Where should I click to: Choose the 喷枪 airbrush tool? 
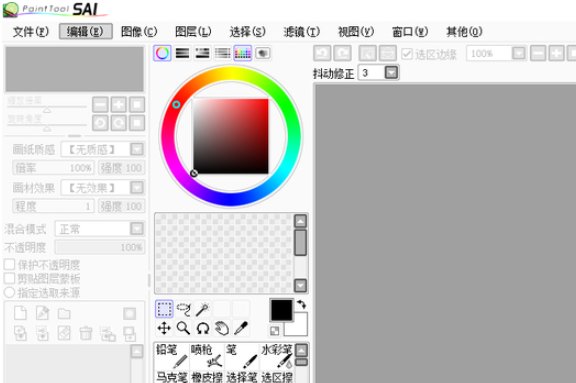coord(207,356)
